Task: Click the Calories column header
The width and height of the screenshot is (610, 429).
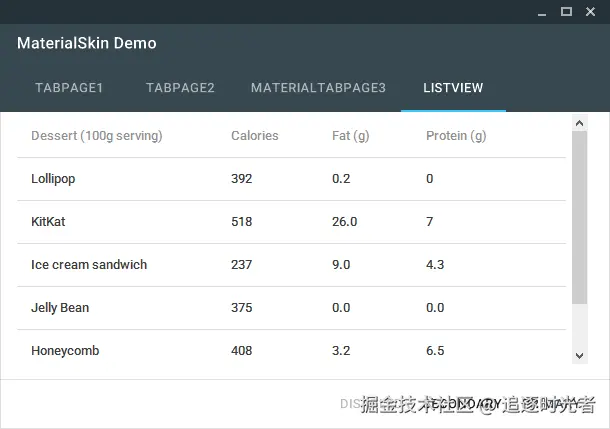Action: 255,136
